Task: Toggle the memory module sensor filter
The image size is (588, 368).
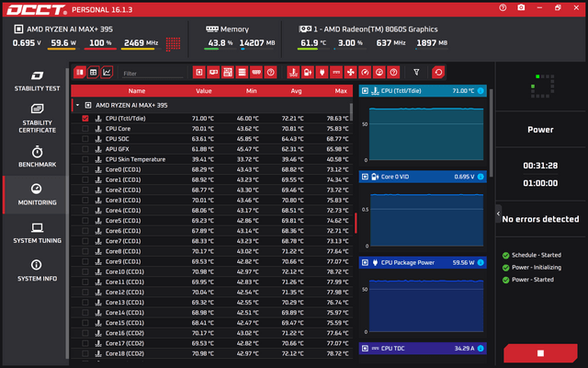Action: pos(256,72)
